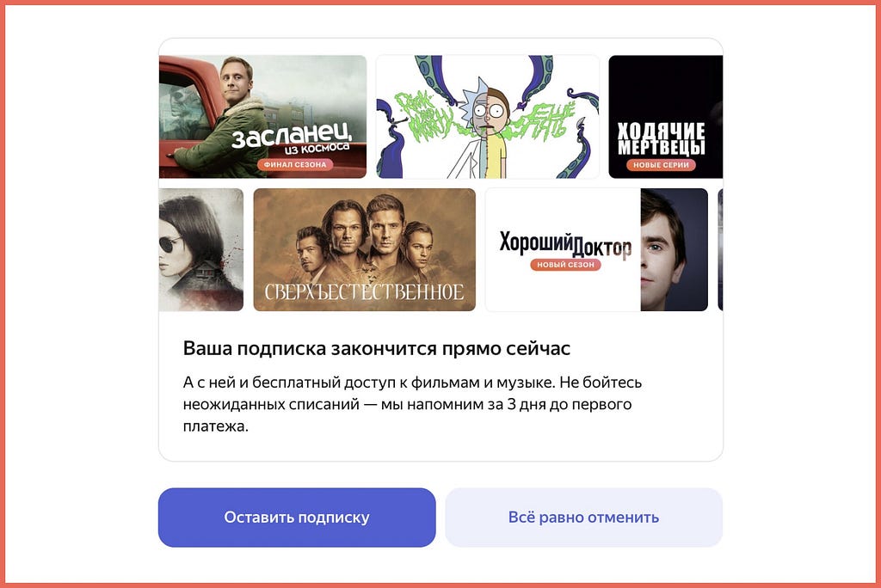The height and width of the screenshot is (588, 881).
Task: Click the 'Сверхъестественное' title text
Action: 364,292
